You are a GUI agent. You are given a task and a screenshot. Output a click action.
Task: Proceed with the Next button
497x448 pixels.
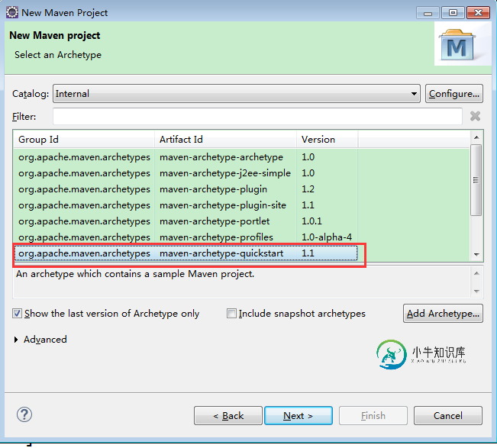pyautogui.click(x=299, y=415)
